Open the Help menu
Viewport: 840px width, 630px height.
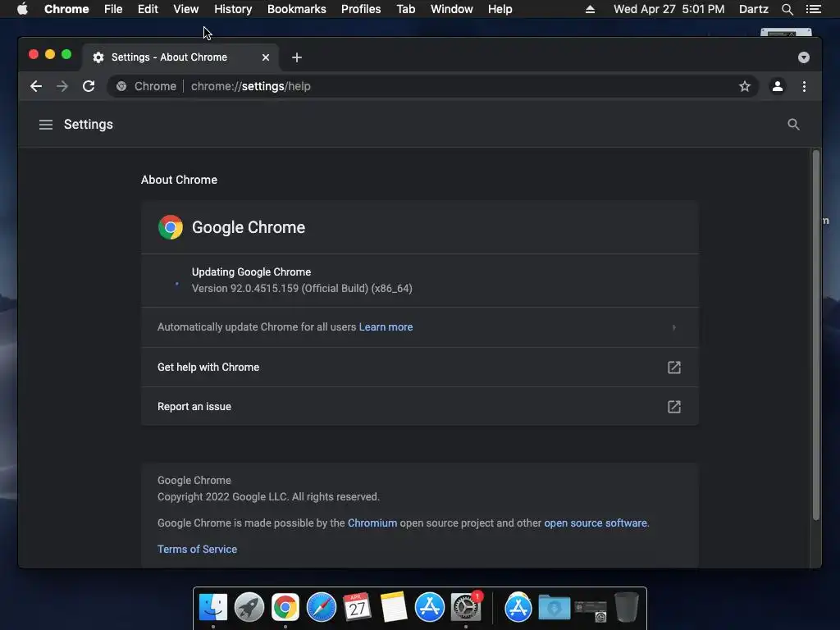click(500, 9)
